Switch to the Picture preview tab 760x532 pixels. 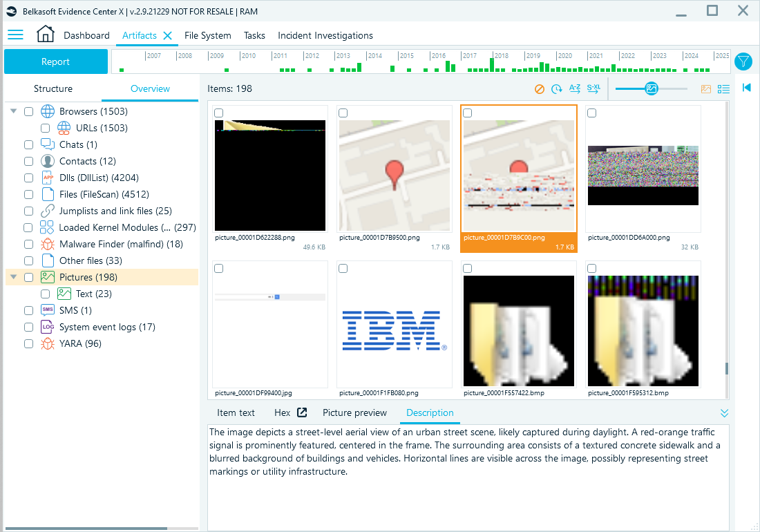click(354, 412)
